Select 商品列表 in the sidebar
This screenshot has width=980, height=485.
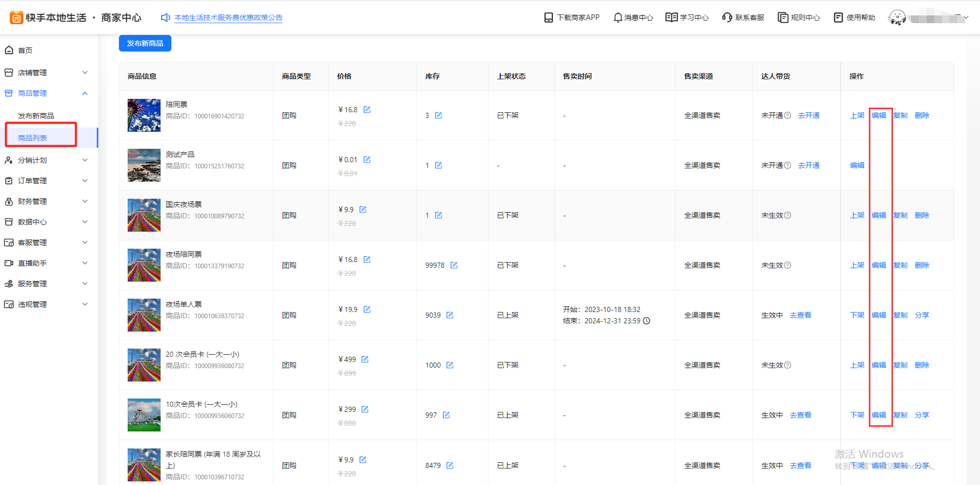point(32,138)
